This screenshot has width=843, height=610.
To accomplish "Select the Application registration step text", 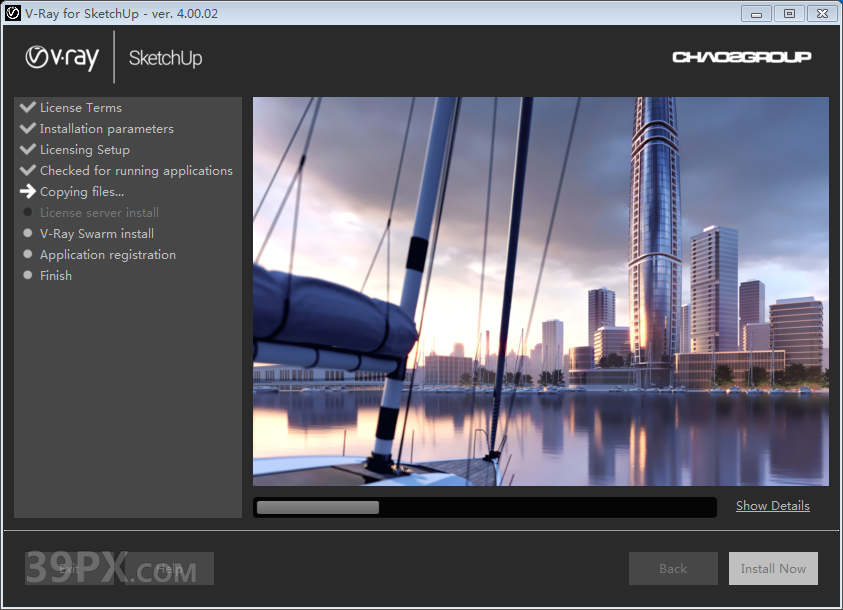I will click(108, 255).
